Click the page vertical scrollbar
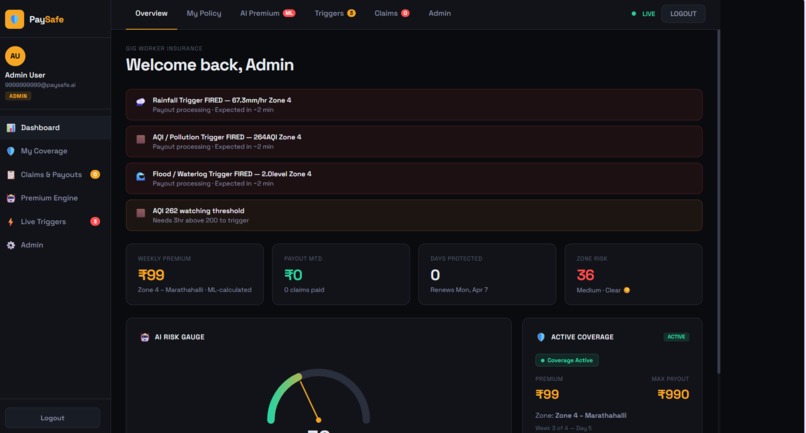Image resolution: width=806 pixels, height=433 pixels. tap(719, 202)
